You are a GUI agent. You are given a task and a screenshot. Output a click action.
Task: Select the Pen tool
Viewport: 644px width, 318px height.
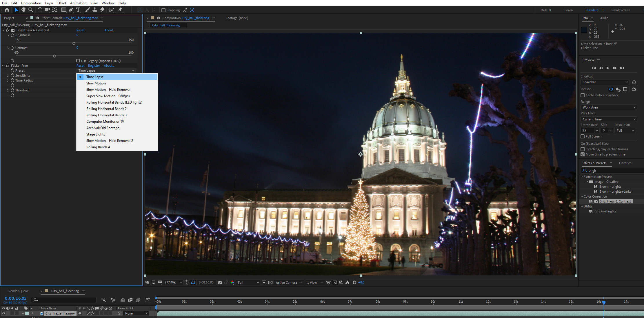point(71,10)
